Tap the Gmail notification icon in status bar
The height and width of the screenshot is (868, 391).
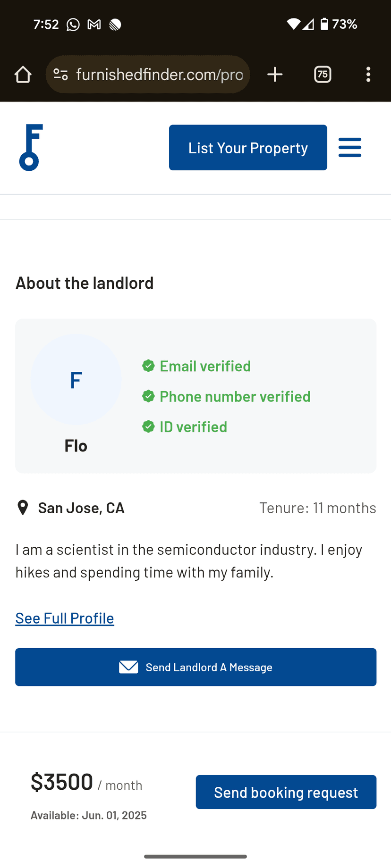pyautogui.click(x=94, y=25)
